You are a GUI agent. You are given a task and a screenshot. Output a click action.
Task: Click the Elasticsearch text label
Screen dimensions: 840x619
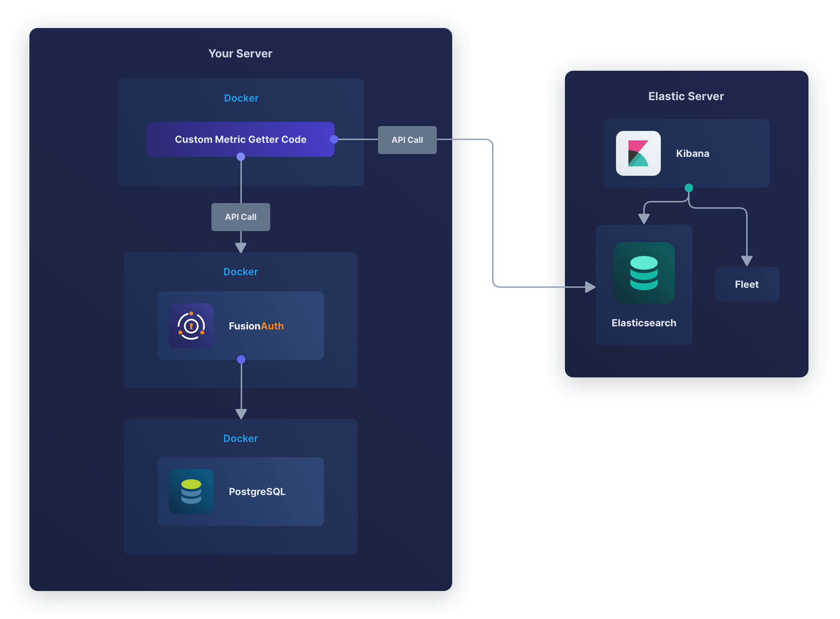tap(644, 323)
